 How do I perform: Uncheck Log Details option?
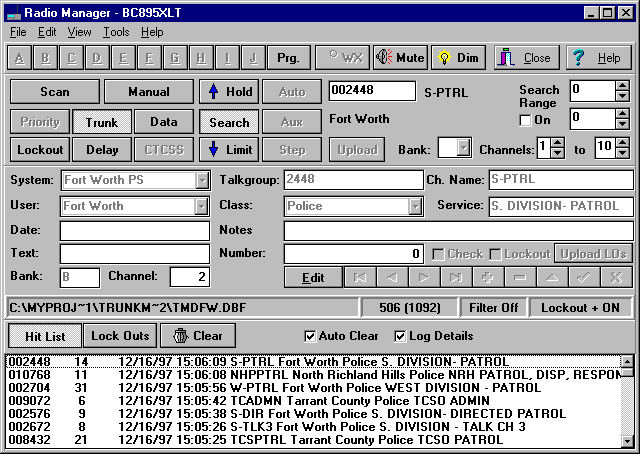pos(400,336)
